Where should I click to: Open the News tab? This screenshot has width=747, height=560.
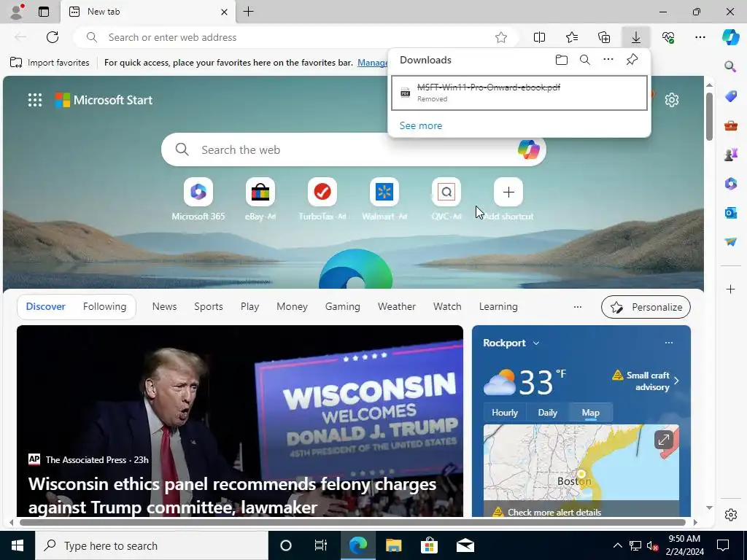164,307
